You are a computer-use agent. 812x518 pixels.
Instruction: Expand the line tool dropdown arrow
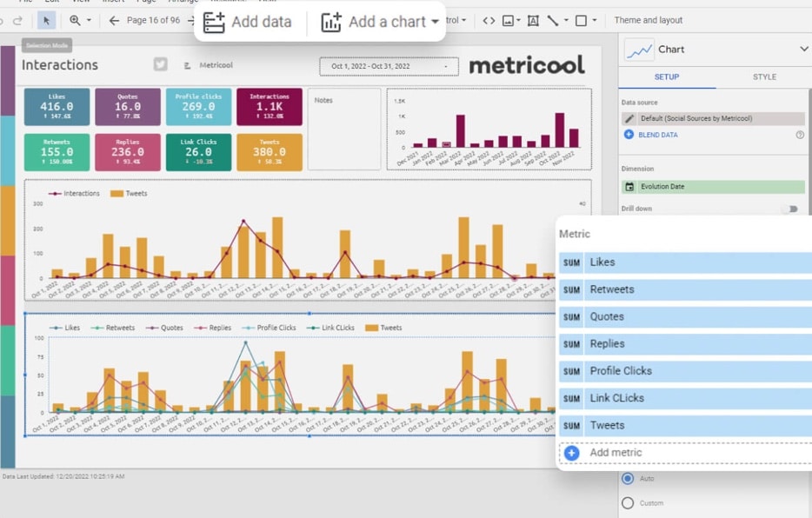(566, 21)
